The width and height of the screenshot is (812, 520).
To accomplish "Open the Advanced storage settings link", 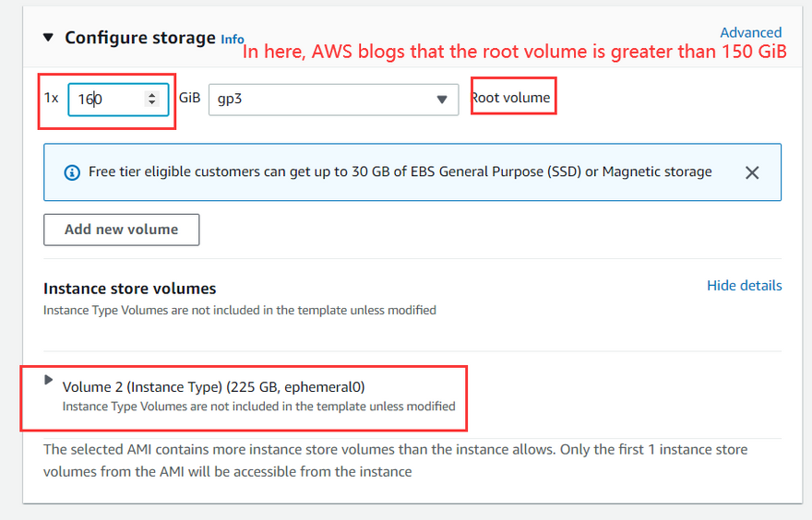I will point(750,32).
